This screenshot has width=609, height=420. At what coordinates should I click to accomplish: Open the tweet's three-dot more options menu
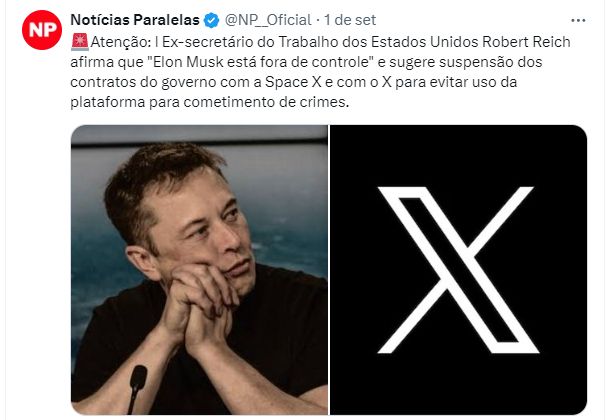[x=578, y=20]
